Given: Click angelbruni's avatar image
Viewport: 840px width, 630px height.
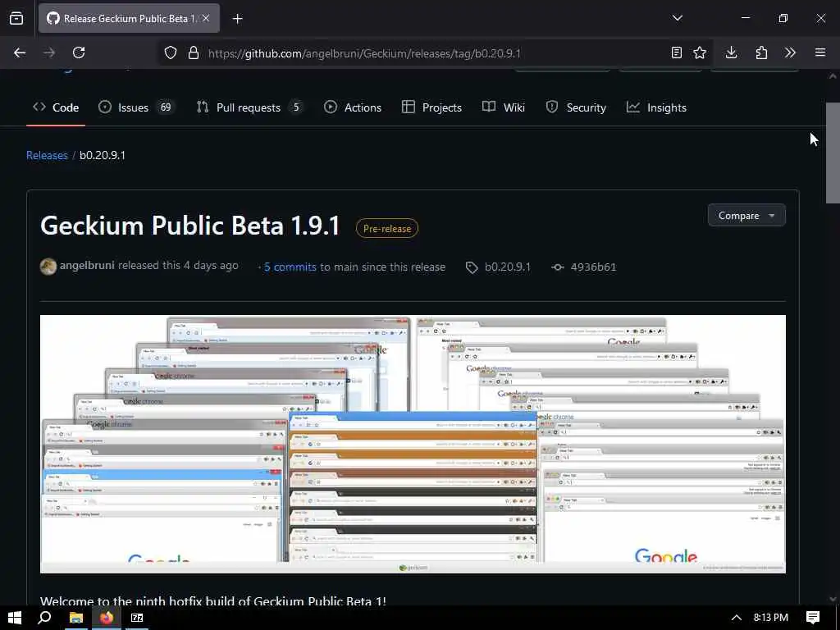Looking at the screenshot, I should point(48,267).
